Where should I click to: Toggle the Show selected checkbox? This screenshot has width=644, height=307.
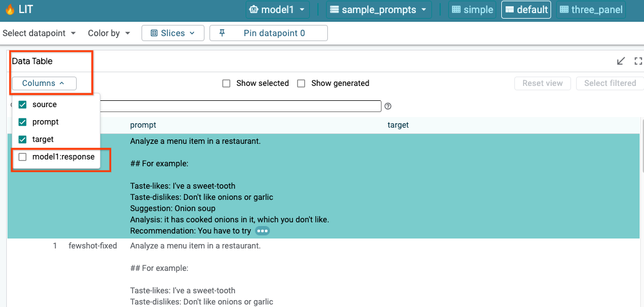tap(226, 83)
